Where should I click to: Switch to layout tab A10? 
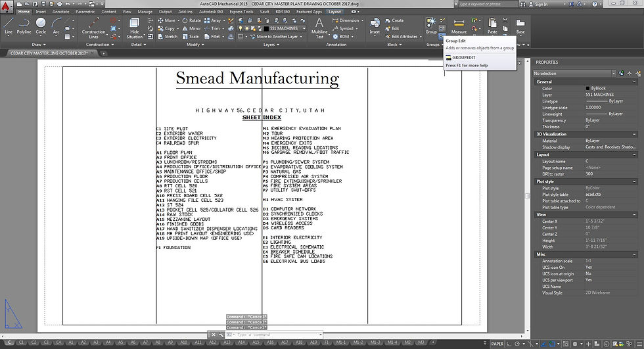click(x=183, y=342)
